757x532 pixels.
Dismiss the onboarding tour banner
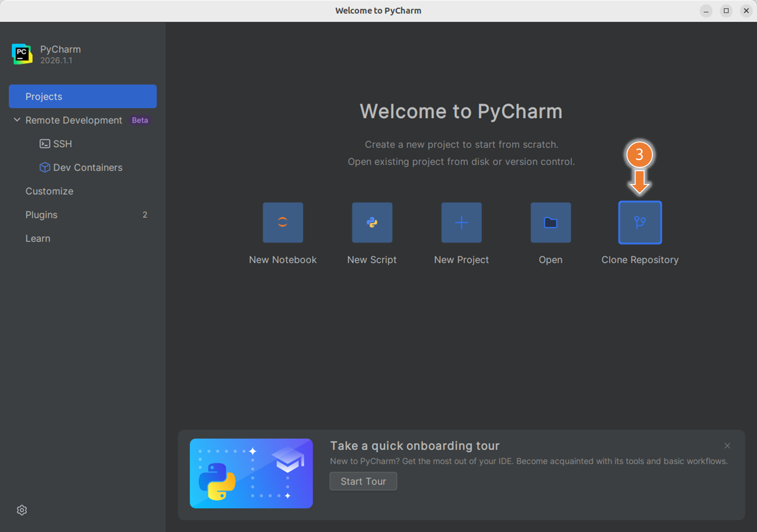(727, 446)
